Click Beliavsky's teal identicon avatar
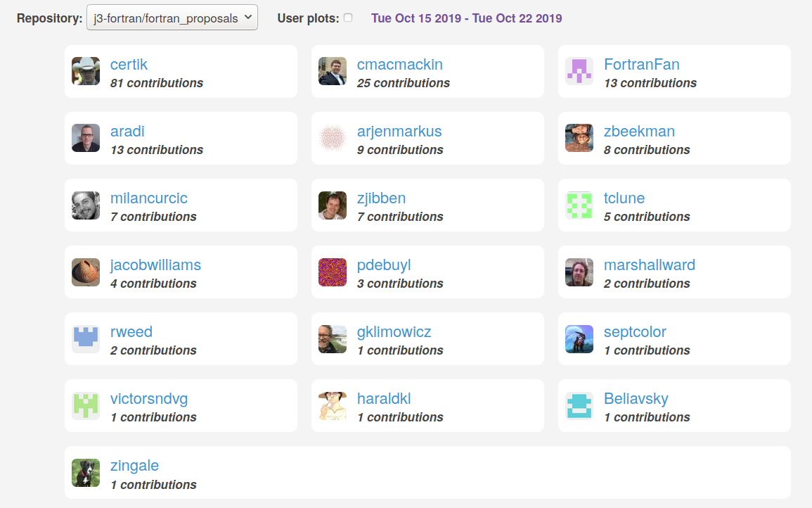 coord(579,405)
